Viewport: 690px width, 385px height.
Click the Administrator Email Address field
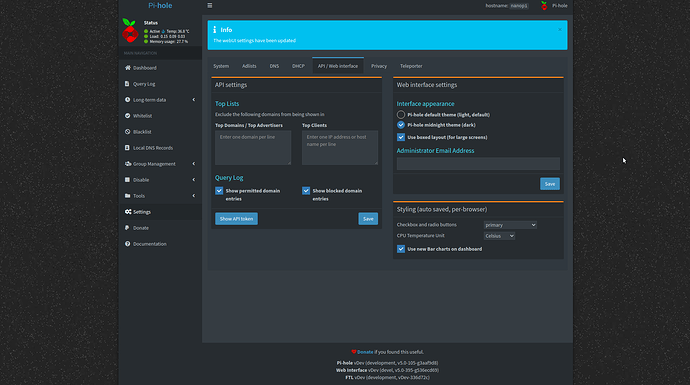click(x=478, y=164)
